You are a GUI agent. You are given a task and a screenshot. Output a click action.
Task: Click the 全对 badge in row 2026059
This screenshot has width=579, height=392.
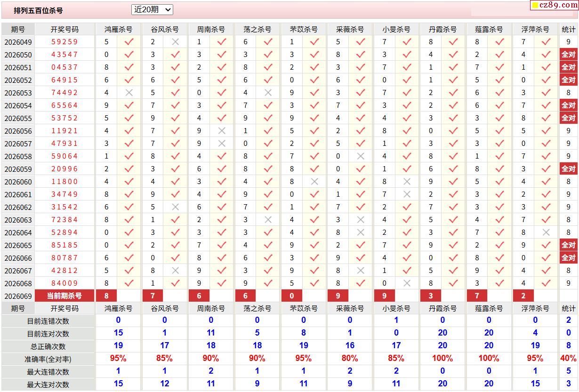[x=568, y=169]
